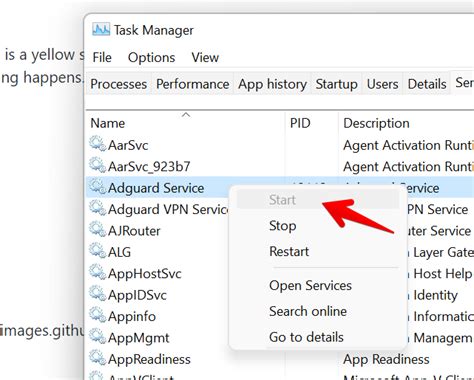This screenshot has width=474, height=380.
Task: Click the gear icon beside AppIDSvc
Action: 98,294
